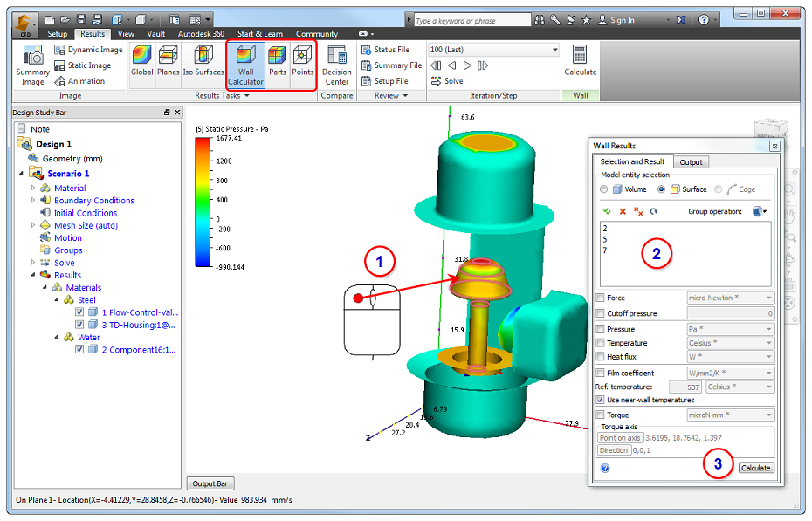
Task: Open the Animation tool
Action: pos(79,81)
